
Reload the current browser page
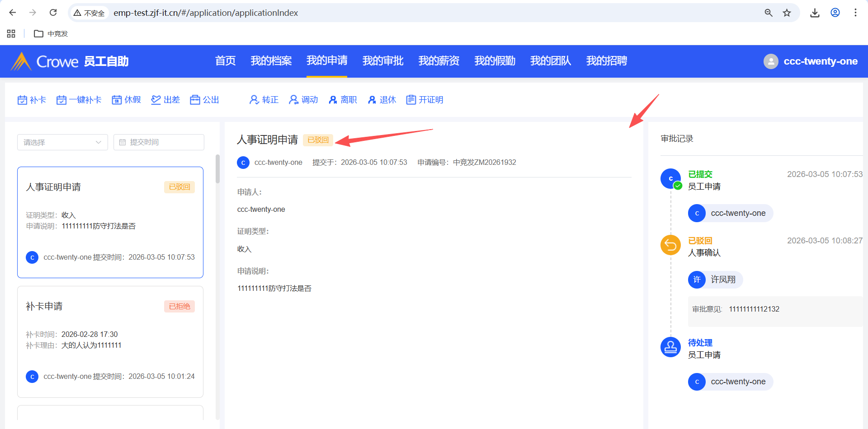53,13
